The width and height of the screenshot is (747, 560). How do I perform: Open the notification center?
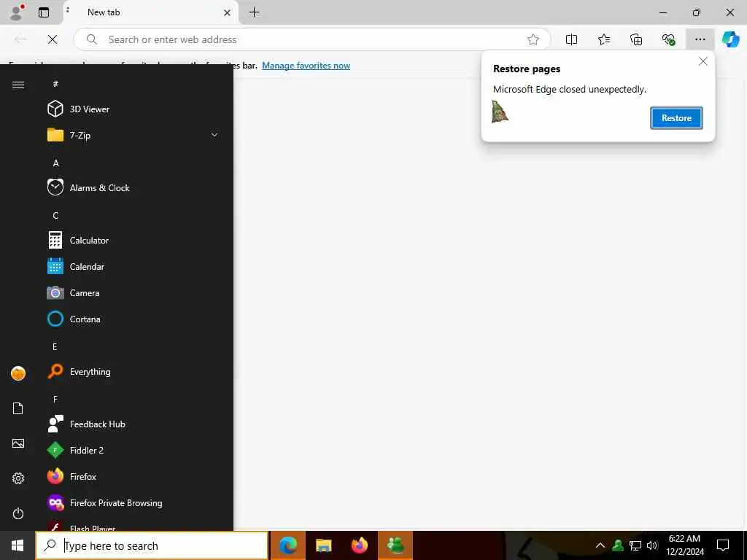723,545
